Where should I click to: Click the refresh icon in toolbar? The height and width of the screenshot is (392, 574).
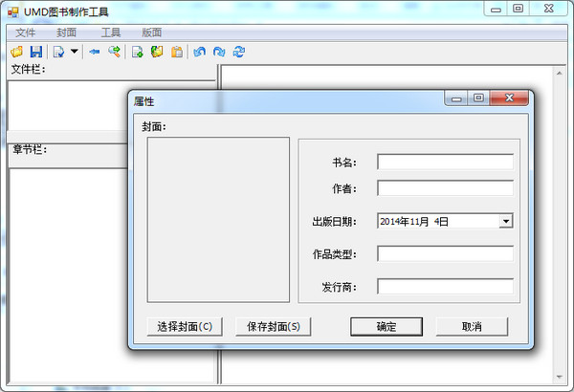tap(238, 52)
